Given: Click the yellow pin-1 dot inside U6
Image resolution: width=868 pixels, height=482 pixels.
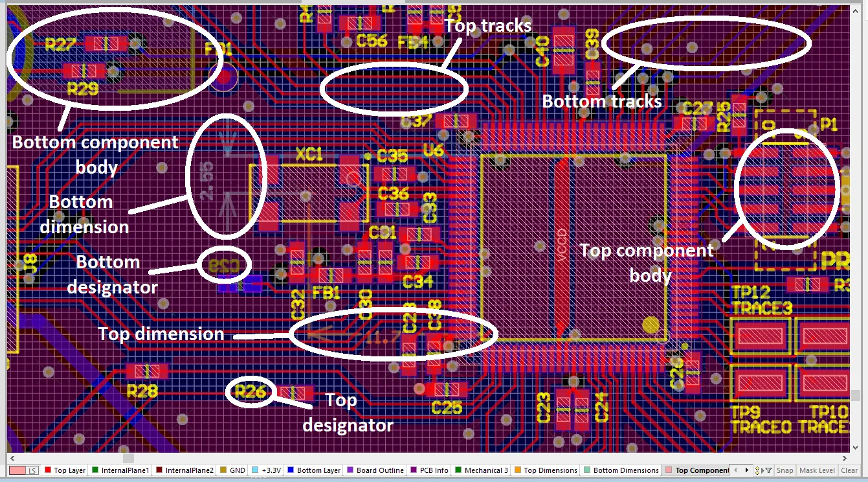Looking at the screenshot, I should click(651, 324).
